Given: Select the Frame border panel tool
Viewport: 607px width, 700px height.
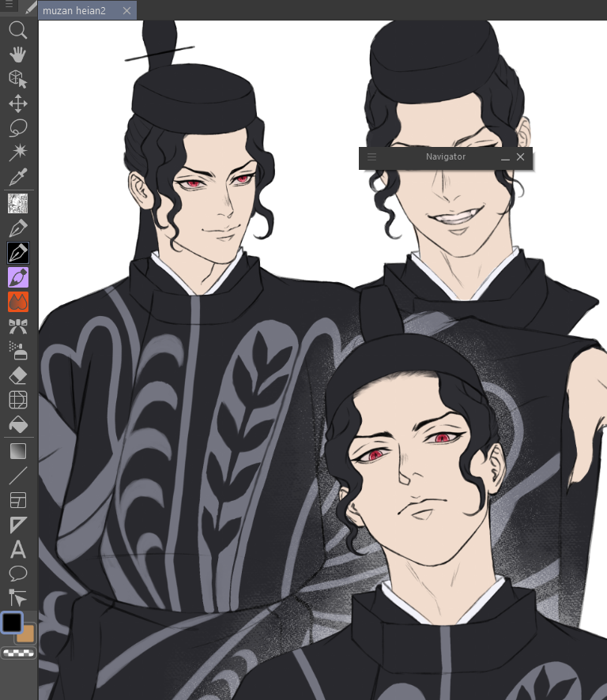Looking at the screenshot, I should tap(18, 500).
